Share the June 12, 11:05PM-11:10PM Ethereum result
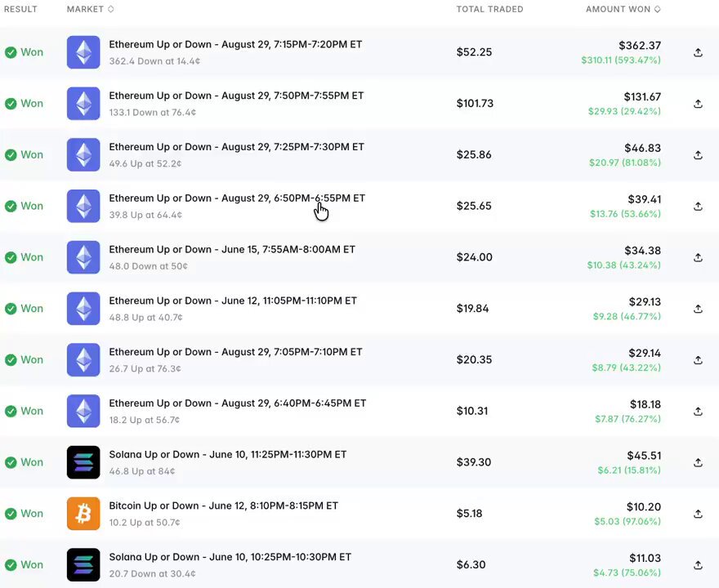 (x=698, y=310)
